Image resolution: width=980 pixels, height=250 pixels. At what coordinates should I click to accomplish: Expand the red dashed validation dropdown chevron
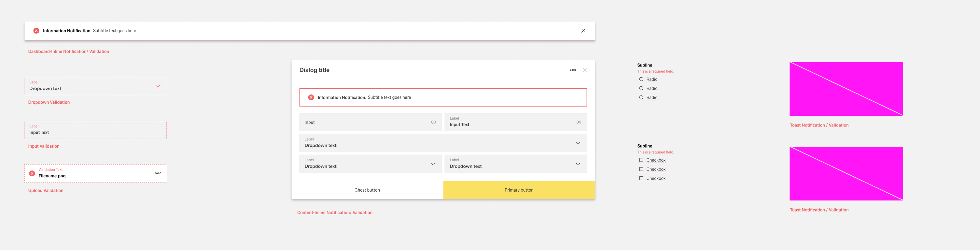click(158, 86)
